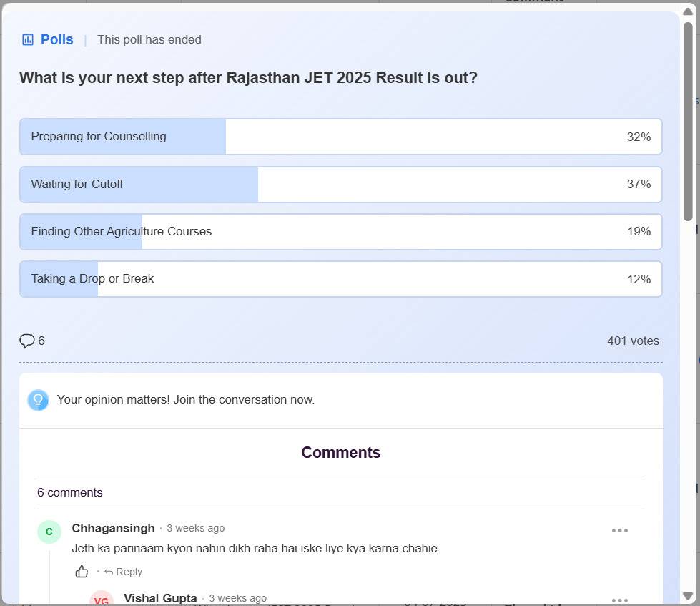Viewport: 700px width, 606px height.
Task: Click the vertical scrollbar thumb
Action: (688, 122)
